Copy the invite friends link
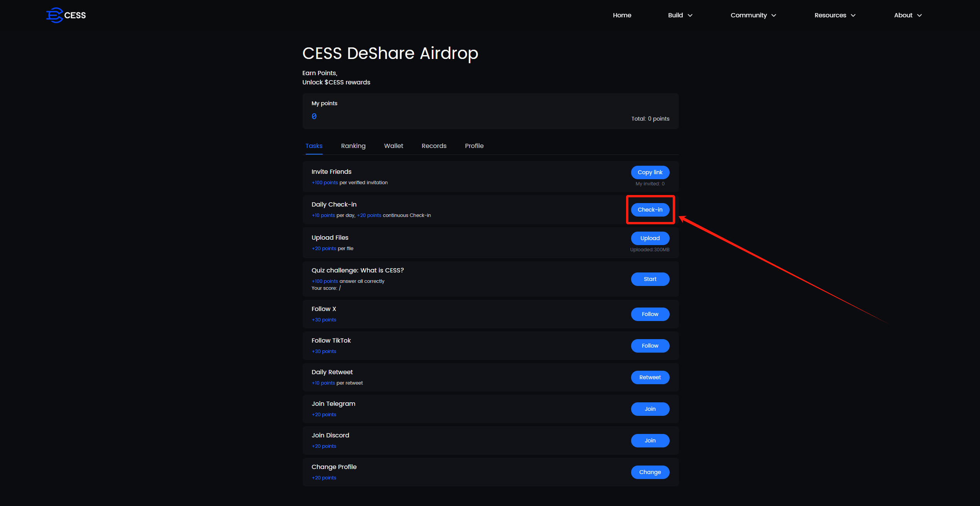980x506 pixels. (650, 172)
